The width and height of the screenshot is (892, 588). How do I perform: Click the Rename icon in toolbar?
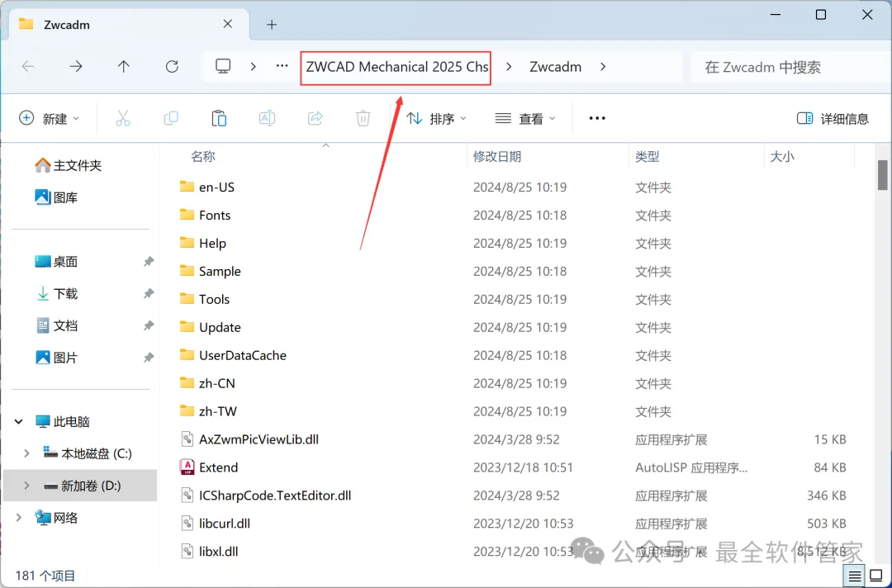[267, 118]
